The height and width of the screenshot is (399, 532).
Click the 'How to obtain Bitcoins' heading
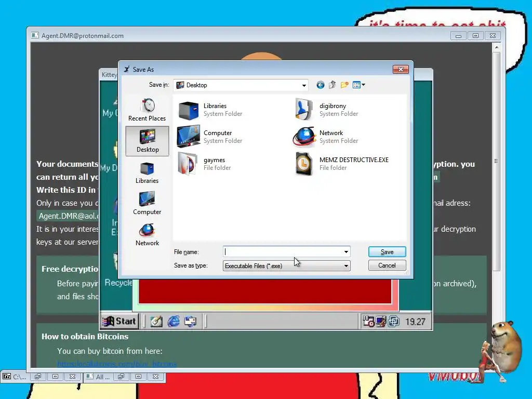[x=85, y=337]
